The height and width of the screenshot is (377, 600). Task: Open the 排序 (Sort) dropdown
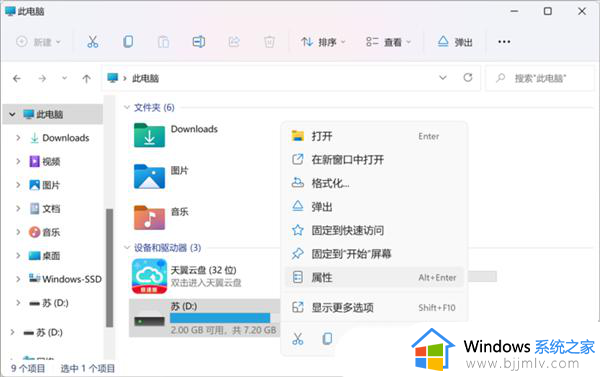click(x=323, y=42)
